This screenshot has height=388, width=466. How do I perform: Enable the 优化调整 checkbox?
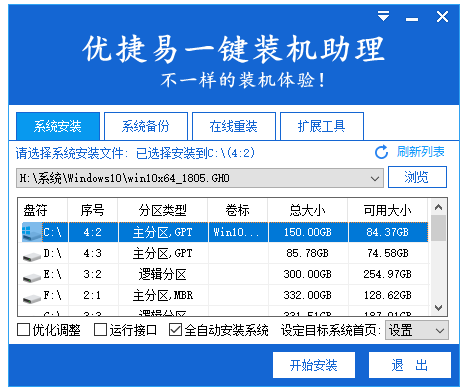click(x=23, y=330)
